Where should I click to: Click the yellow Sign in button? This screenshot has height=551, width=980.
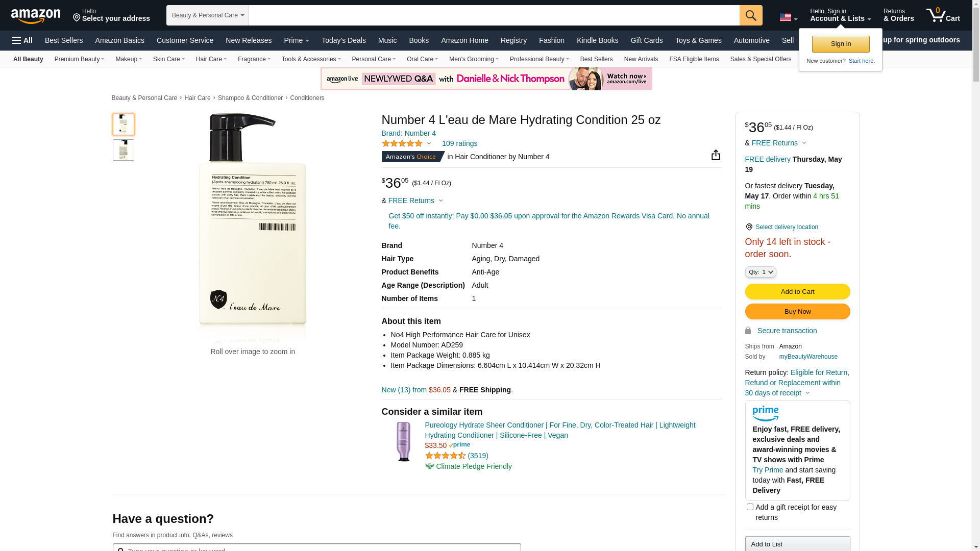coord(841,44)
